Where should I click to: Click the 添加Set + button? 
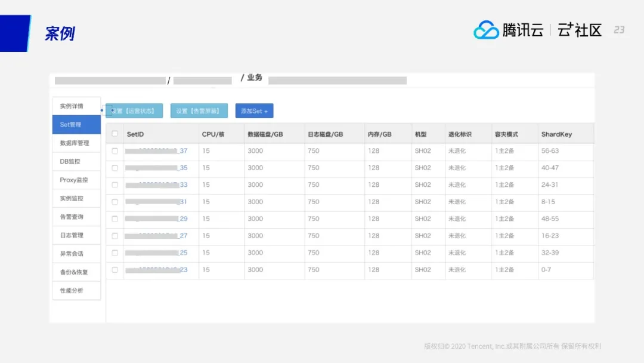pos(254,111)
